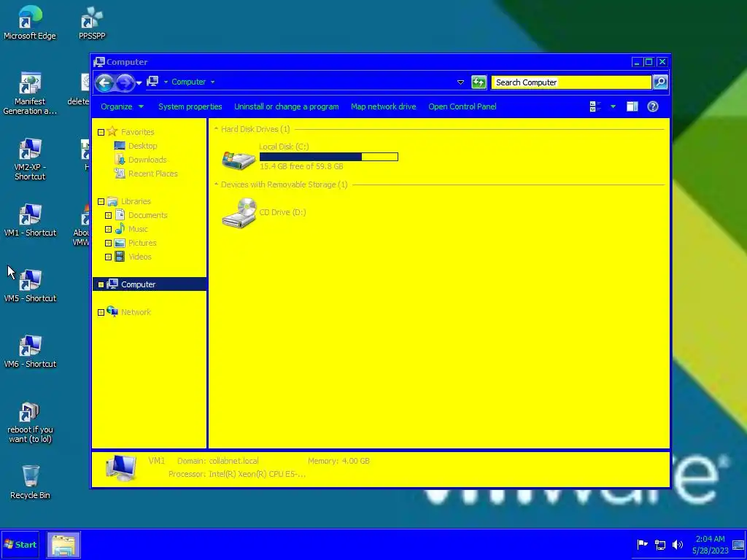Image resolution: width=747 pixels, height=560 pixels.
Task: Expand the Videos library node
Action: click(108, 257)
